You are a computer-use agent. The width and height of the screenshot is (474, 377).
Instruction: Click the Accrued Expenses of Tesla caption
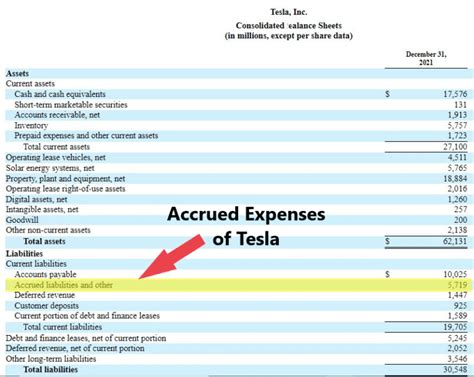point(246,226)
